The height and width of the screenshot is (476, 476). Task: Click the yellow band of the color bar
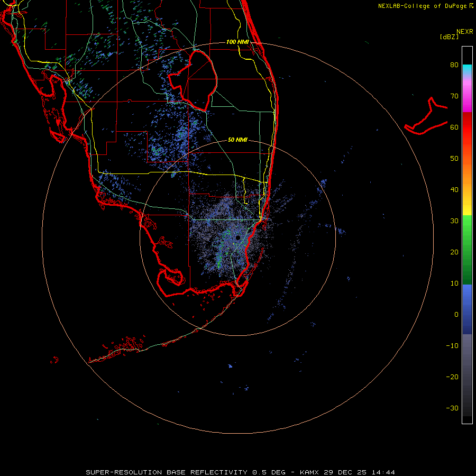467,209
